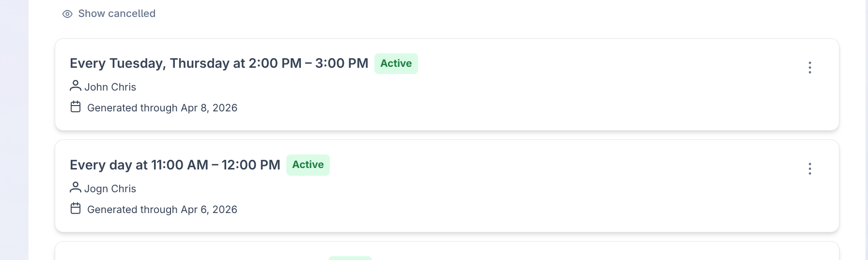868x260 pixels.
Task: Open the Every day at 11:00 AM schedule title
Action: pyautogui.click(x=175, y=165)
